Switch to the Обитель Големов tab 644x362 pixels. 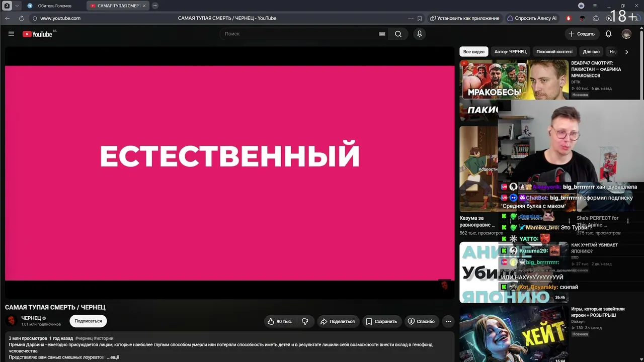54,6
